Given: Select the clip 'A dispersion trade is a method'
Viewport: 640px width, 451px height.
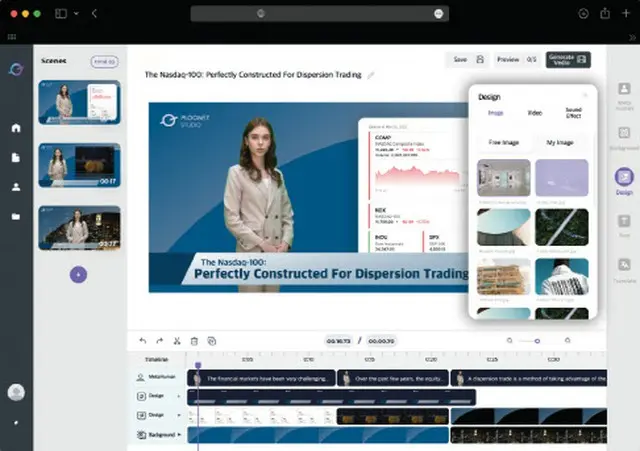Looking at the screenshot, I should coord(529,378).
